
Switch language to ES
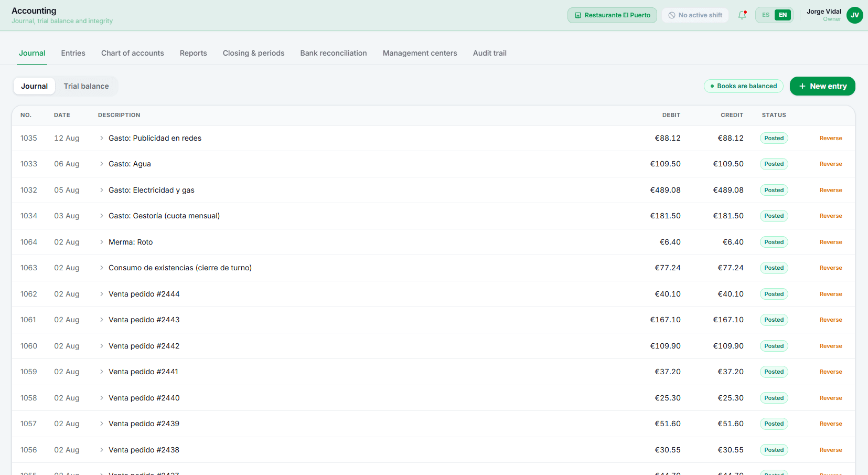pyautogui.click(x=766, y=15)
